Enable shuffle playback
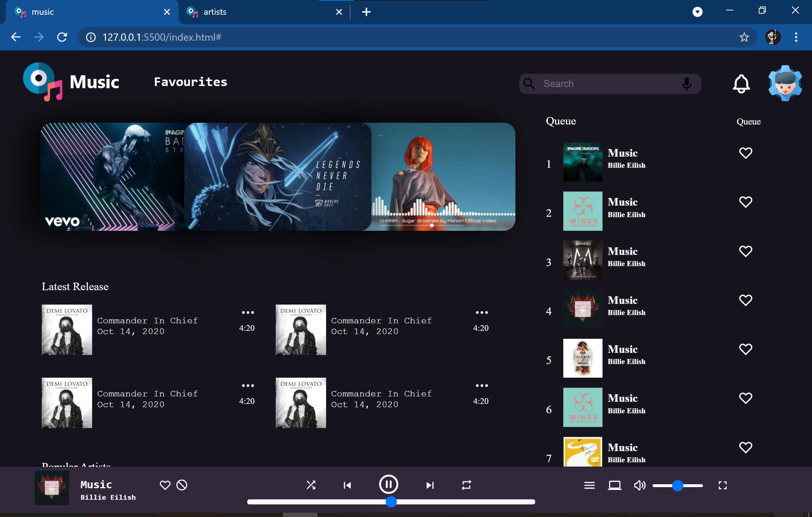812x517 pixels. coord(311,485)
